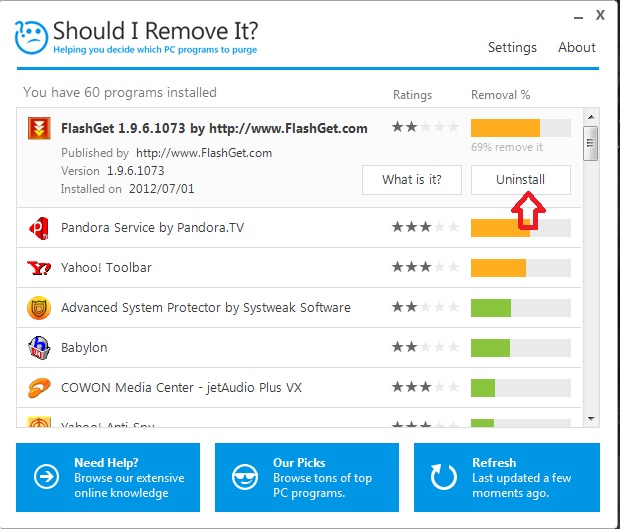This screenshot has height=529, width=620.
Task: Click the arrow icon in Need Help tile
Action: pos(46,476)
